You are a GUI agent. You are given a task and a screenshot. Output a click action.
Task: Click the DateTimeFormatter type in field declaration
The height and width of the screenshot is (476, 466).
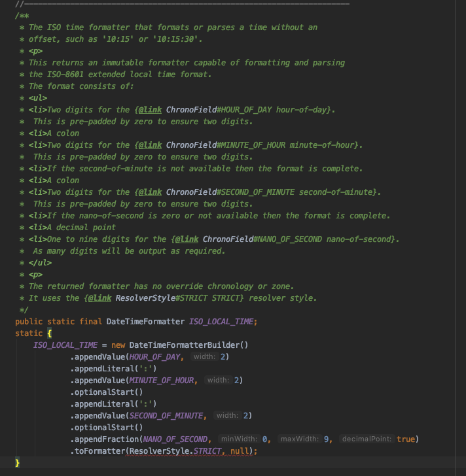click(145, 322)
